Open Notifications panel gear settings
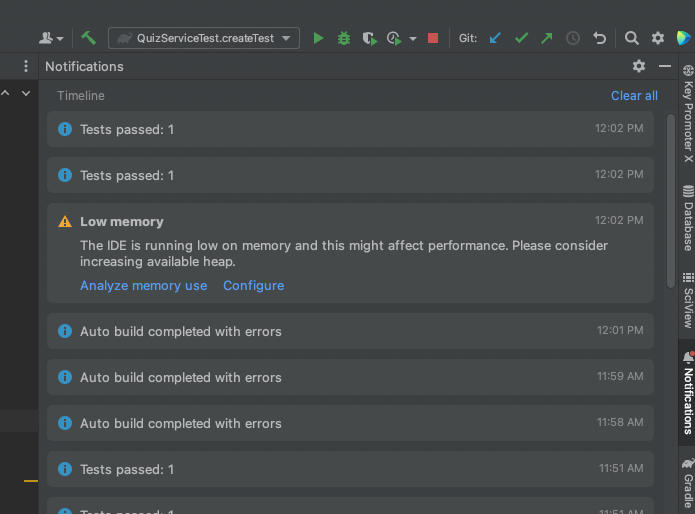The height and width of the screenshot is (514, 695). (639, 66)
